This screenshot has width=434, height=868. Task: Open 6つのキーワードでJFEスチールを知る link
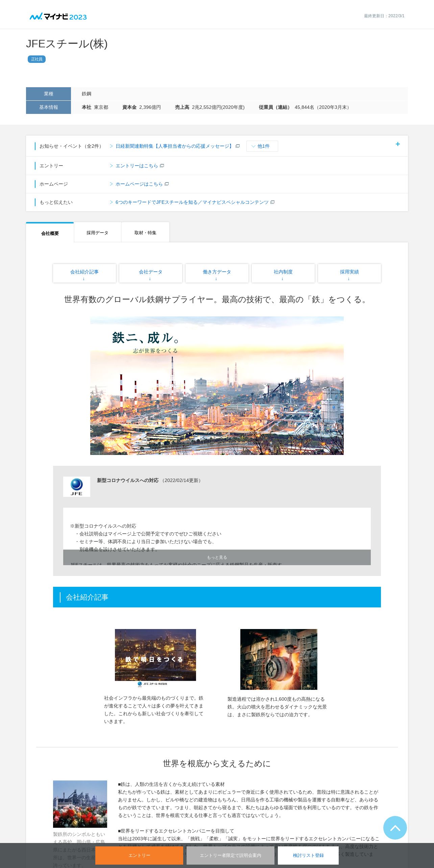192,202
